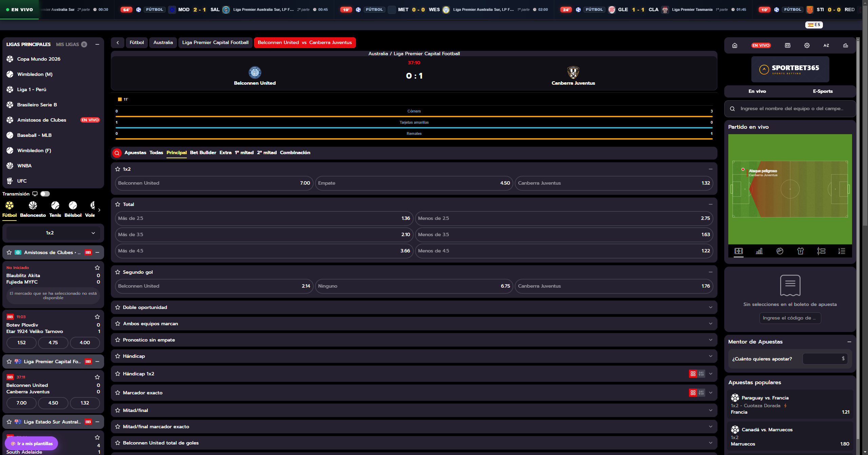The width and height of the screenshot is (868, 455).
Task: Click the live match pitch tracker
Action: (x=790, y=189)
